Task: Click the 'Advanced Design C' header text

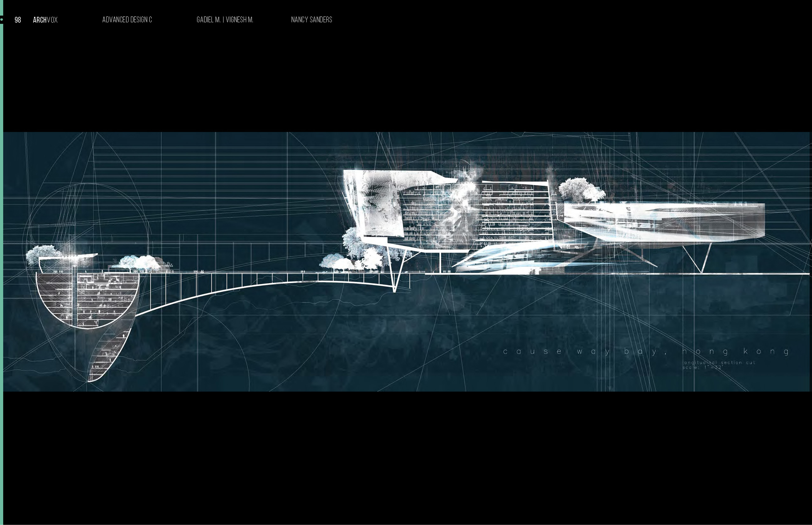Action: click(x=127, y=20)
